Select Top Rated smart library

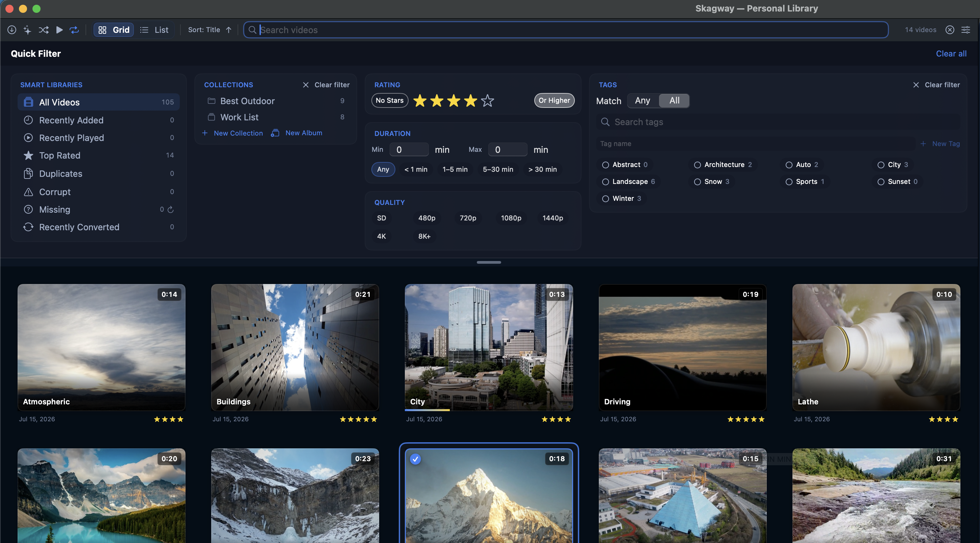click(99, 155)
